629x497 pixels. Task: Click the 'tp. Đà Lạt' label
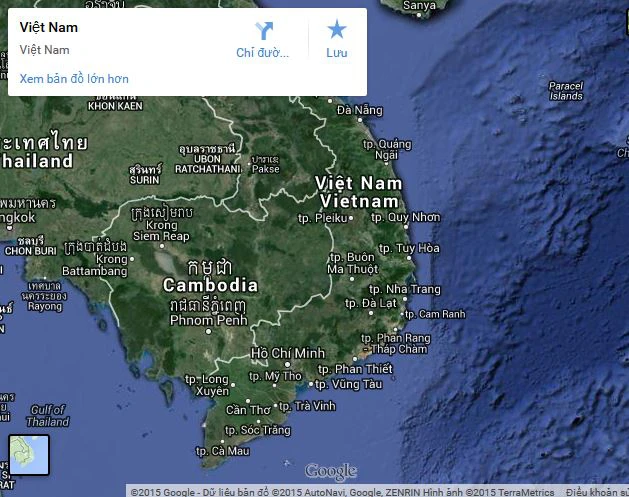click(x=371, y=303)
